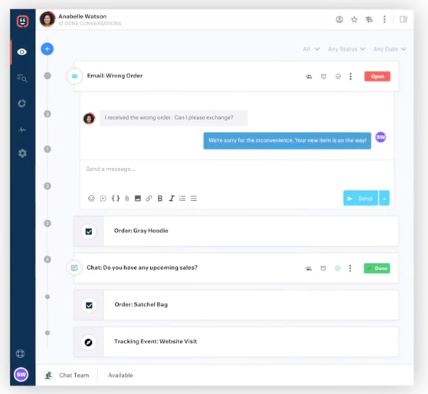Open the SW user avatar in sidebar
Image resolution: width=428 pixels, height=394 pixels.
tap(21, 374)
